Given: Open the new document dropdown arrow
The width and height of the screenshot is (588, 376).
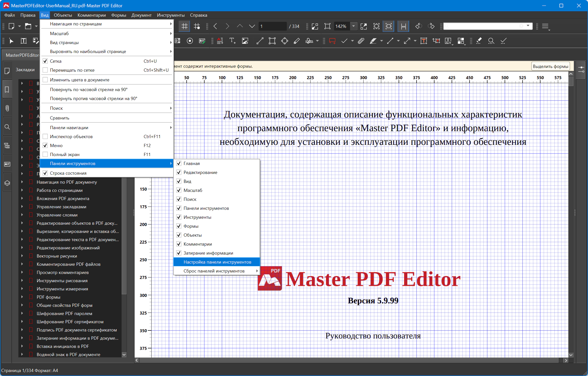Looking at the screenshot, I should pyautogui.click(x=19, y=26).
